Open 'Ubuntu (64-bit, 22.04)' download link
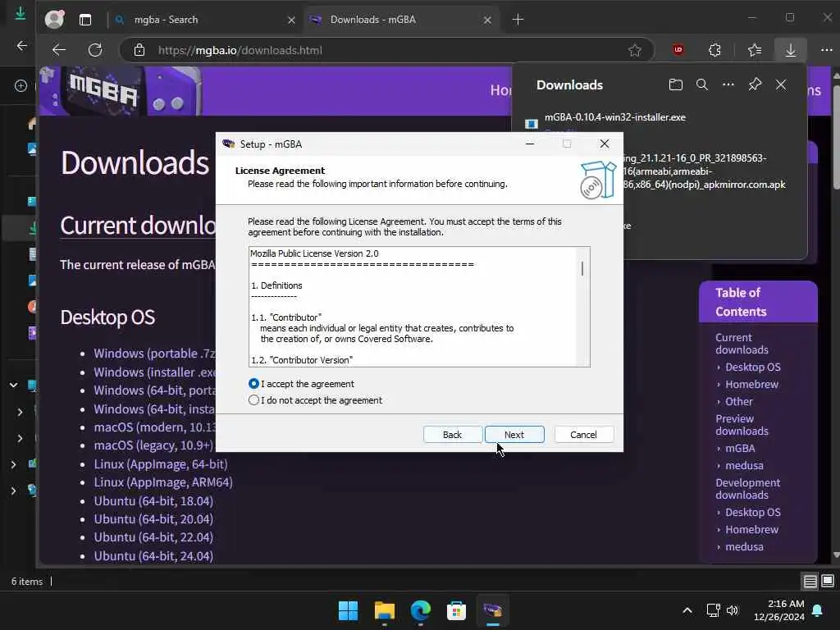840x630 pixels. click(x=153, y=537)
